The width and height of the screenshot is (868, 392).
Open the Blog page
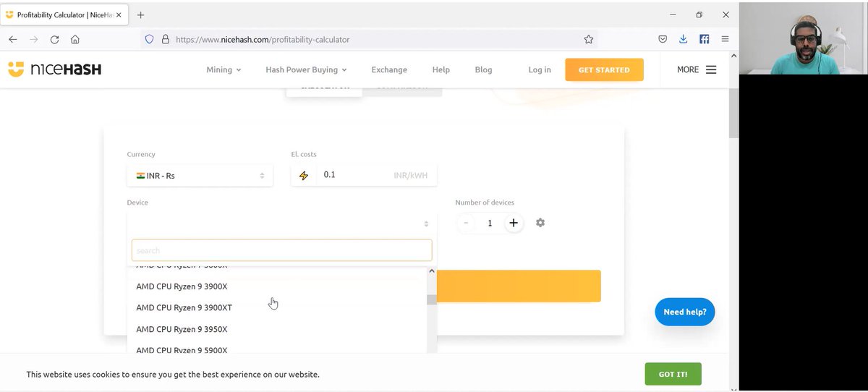483,69
